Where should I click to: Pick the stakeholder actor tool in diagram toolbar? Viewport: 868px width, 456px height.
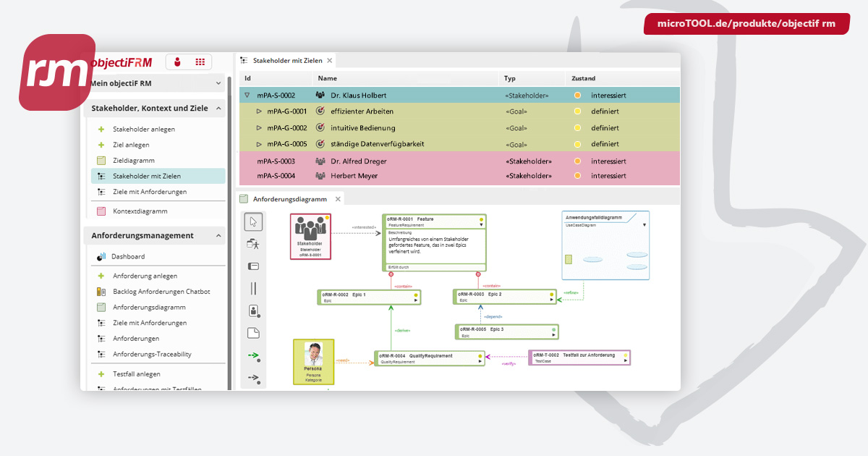coord(253,244)
